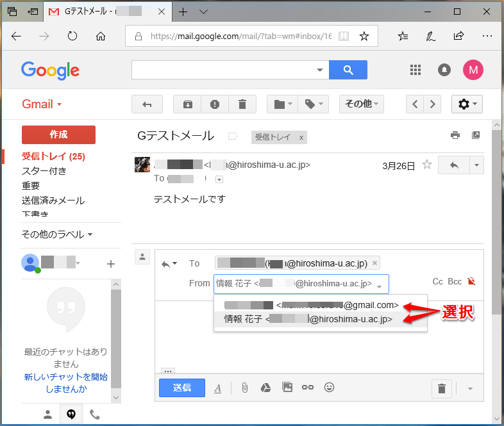The width and height of the screenshot is (504, 426).
Task: Click the red crossed-out icon next to Bcc
Action: 471,281
